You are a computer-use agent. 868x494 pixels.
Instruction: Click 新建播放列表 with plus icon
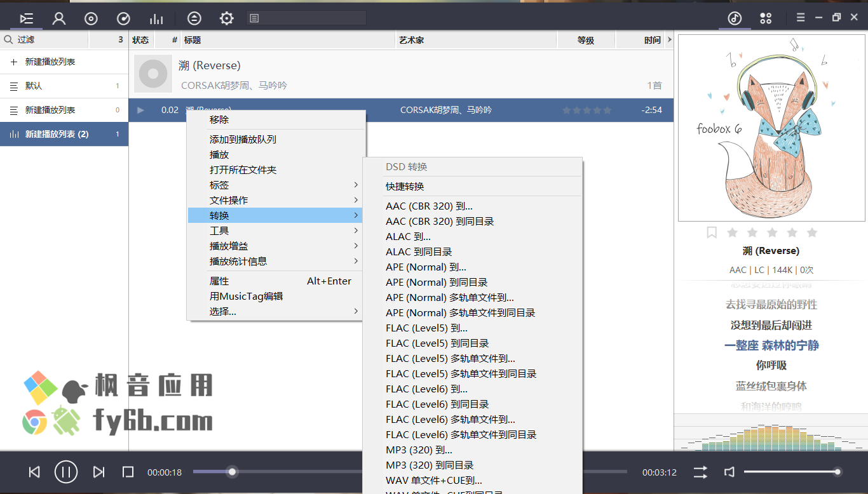tap(64, 62)
